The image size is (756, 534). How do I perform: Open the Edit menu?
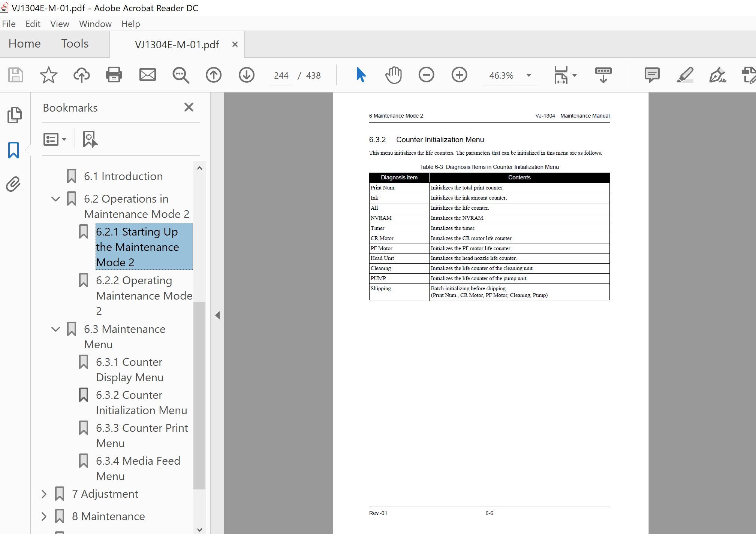click(33, 24)
